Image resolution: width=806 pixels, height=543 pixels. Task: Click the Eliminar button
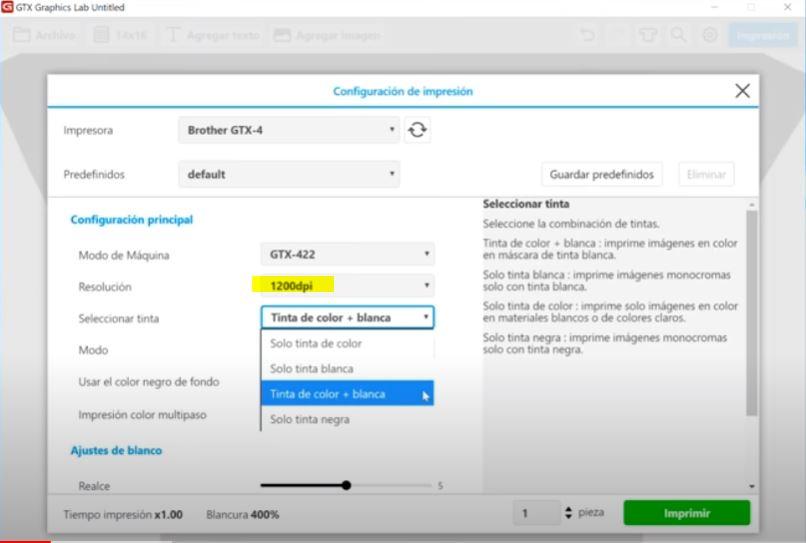706,174
